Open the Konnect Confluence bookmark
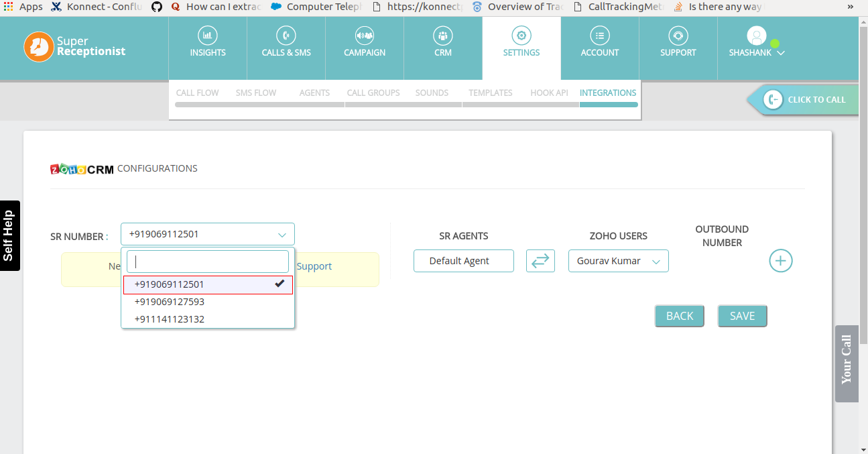This screenshot has width=868, height=454. [97, 7]
